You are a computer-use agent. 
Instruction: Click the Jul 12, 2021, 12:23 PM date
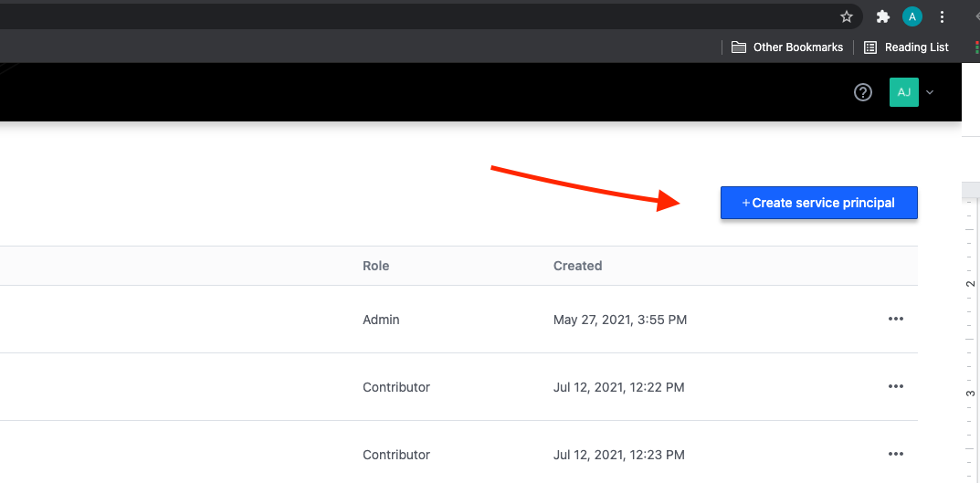[x=618, y=455]
